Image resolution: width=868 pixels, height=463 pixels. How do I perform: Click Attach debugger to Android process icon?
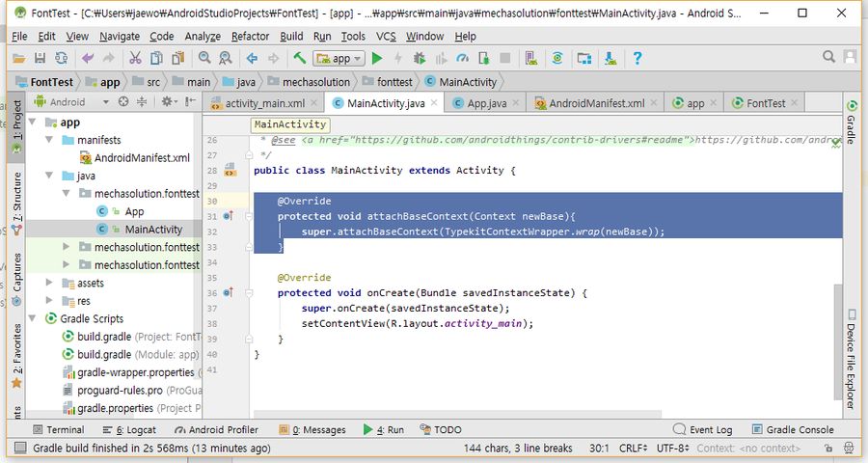point(484,58)
